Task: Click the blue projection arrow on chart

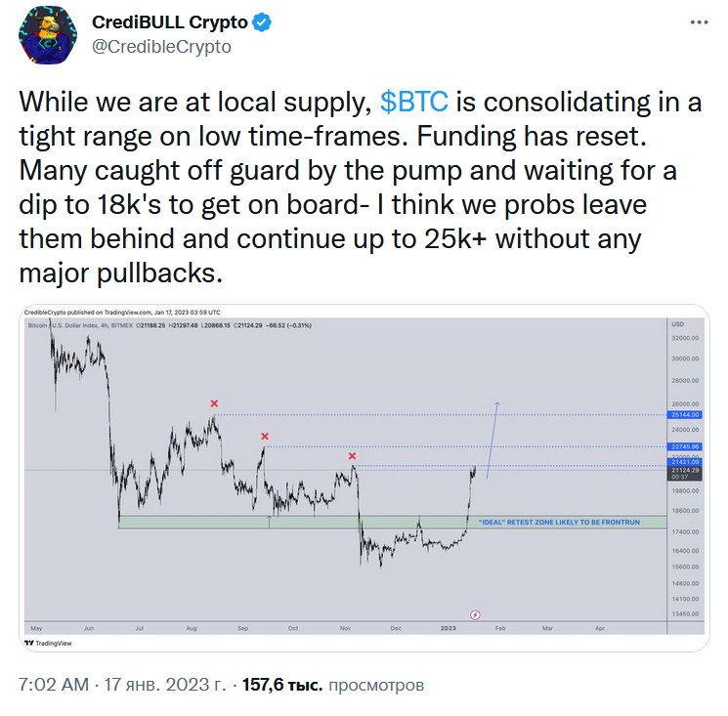Action: (492, 440)
